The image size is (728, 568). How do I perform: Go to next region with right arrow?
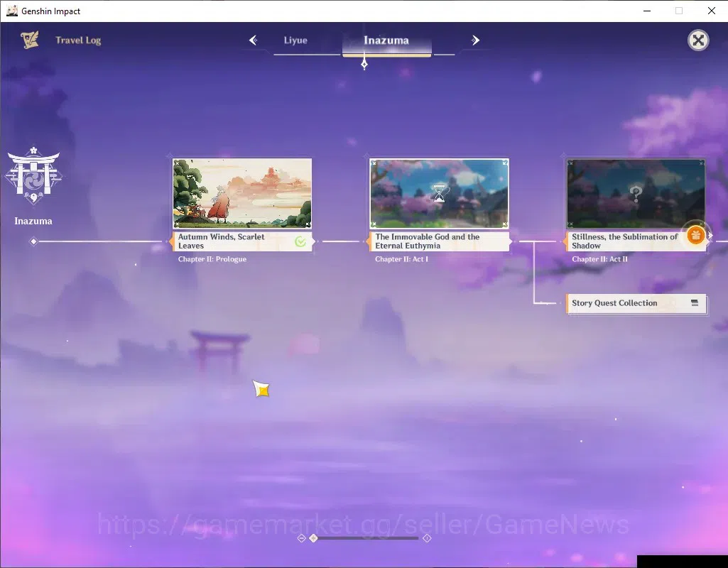tap(475, 40)
